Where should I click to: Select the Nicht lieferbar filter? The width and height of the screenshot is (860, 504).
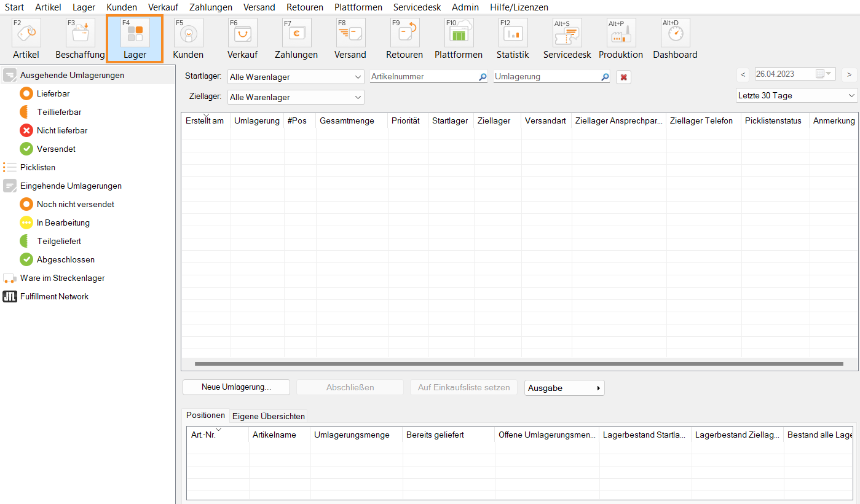coord(61,130)
